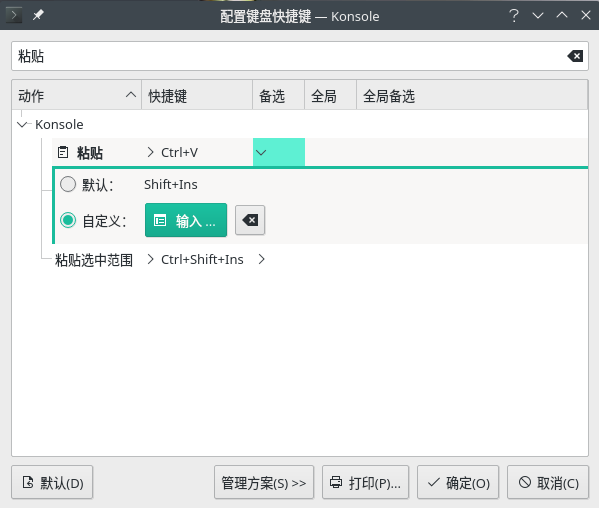This screenshot has width=599, height=508.
Task: Close the shortcuts dialog window
Action: click(x=586, y=15)
